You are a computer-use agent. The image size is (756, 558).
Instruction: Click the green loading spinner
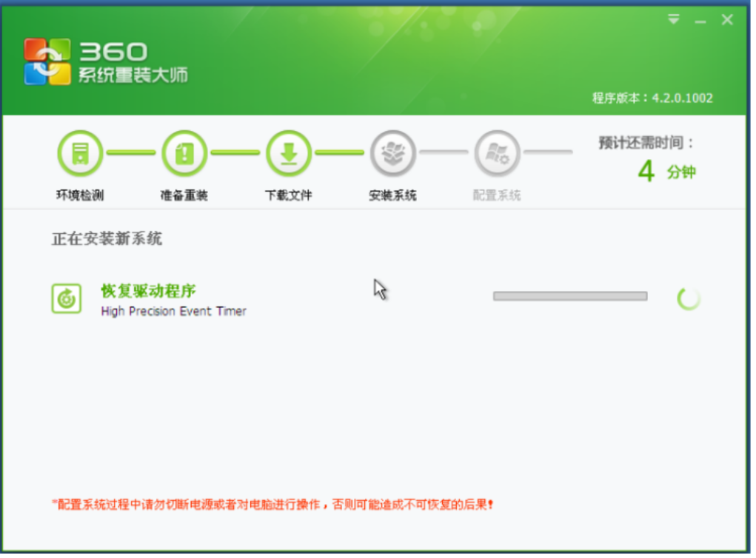click(689, 298)
